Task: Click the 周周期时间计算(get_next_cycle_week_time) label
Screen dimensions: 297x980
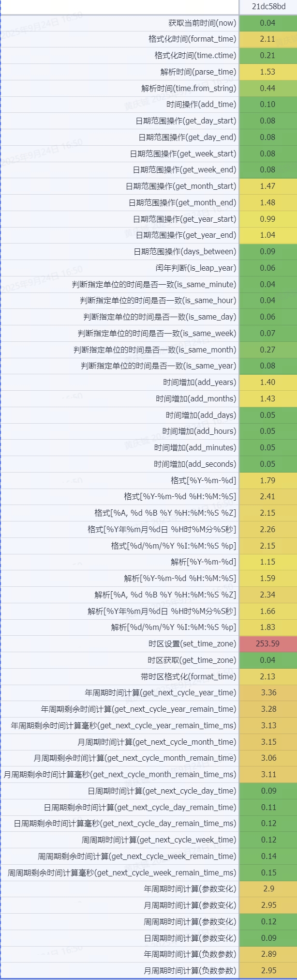Action: (159, 840)
